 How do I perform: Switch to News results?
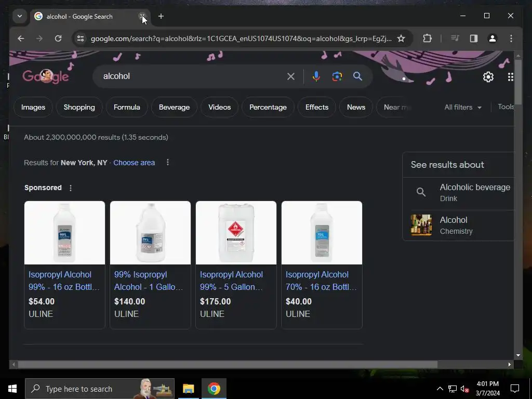tap(356, 107)
